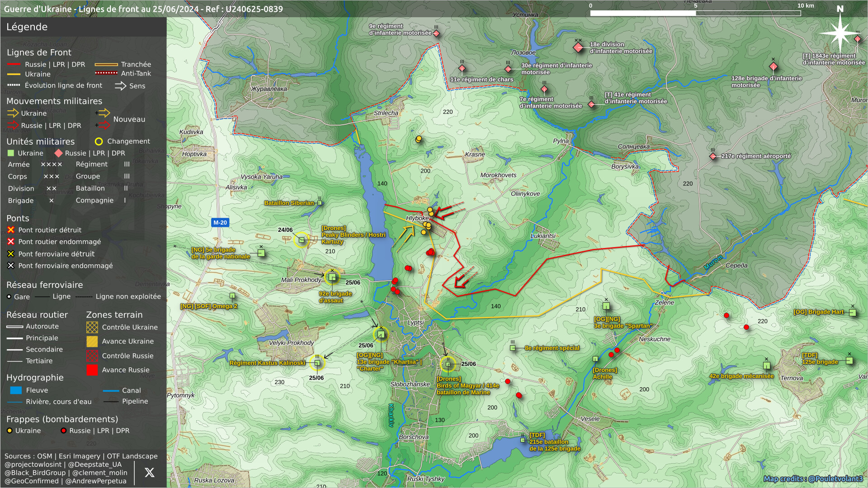Click the M-20 road shield
868x488 pixels.
(220, 222)
